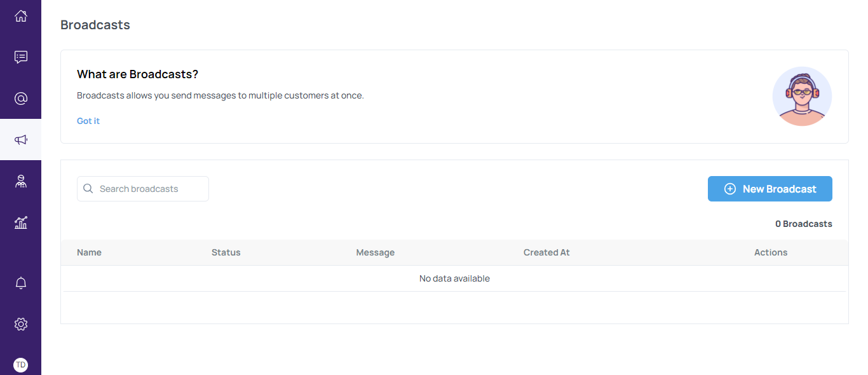
Task: Dismiss the info card with Got it
Action: pos(88,121)
